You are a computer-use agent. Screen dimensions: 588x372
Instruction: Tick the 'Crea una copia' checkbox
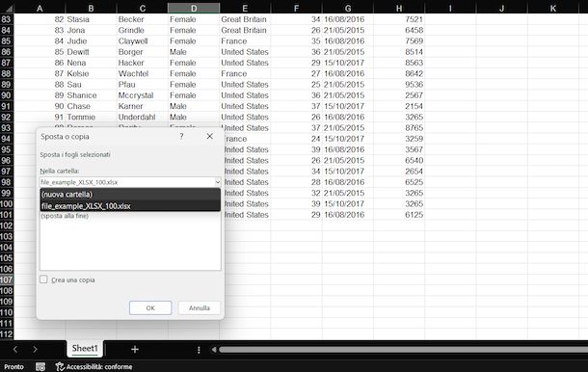click(43, 279)
